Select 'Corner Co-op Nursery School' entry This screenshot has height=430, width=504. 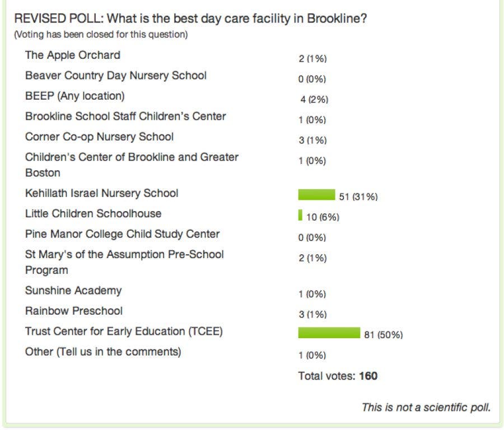(99, 137)
